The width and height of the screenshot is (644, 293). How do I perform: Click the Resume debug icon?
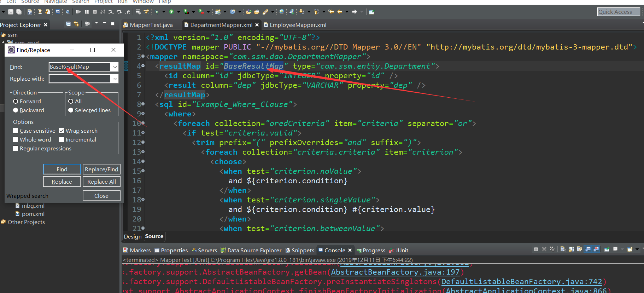(x=78, y=12)
